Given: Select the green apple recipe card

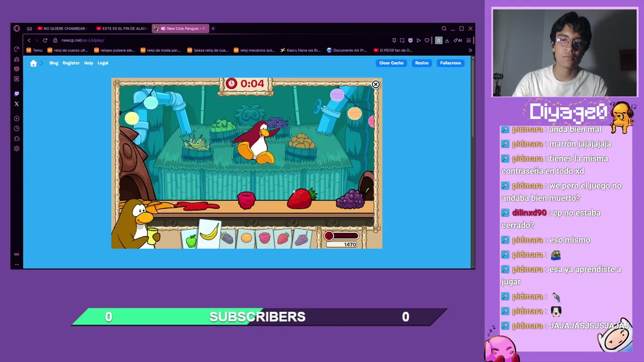Looking at the screenshot, I should [x=190, y=238].
